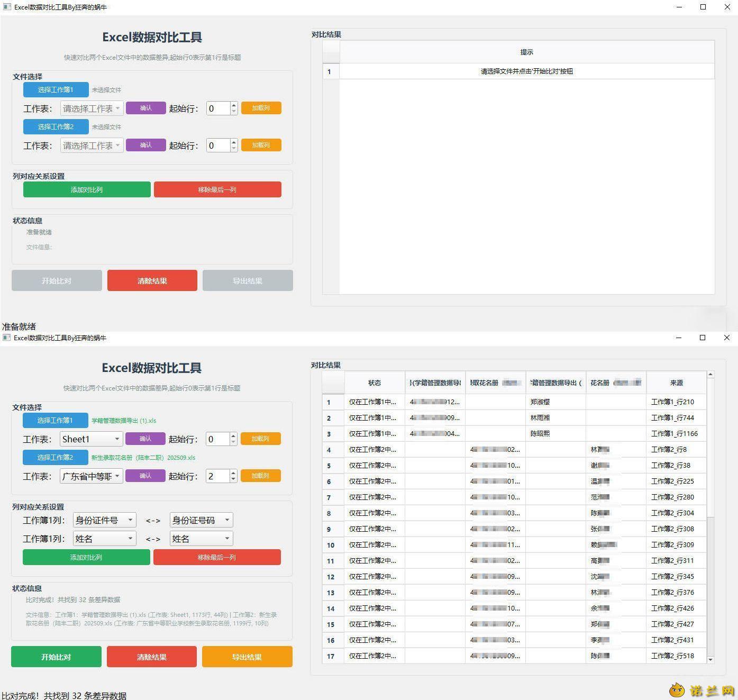Open the 广东省中等职 worksheet dropdown

pyautogui.click(x=92, y=476)
